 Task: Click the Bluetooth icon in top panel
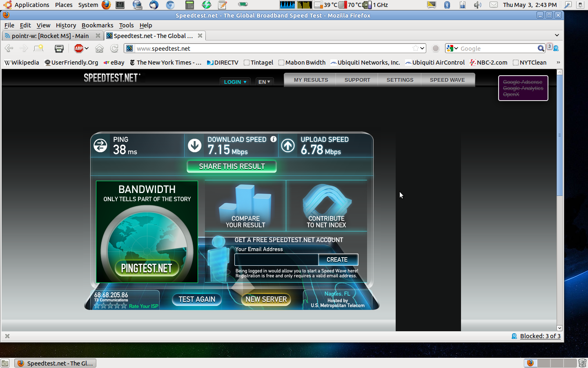tap(447, 5)
